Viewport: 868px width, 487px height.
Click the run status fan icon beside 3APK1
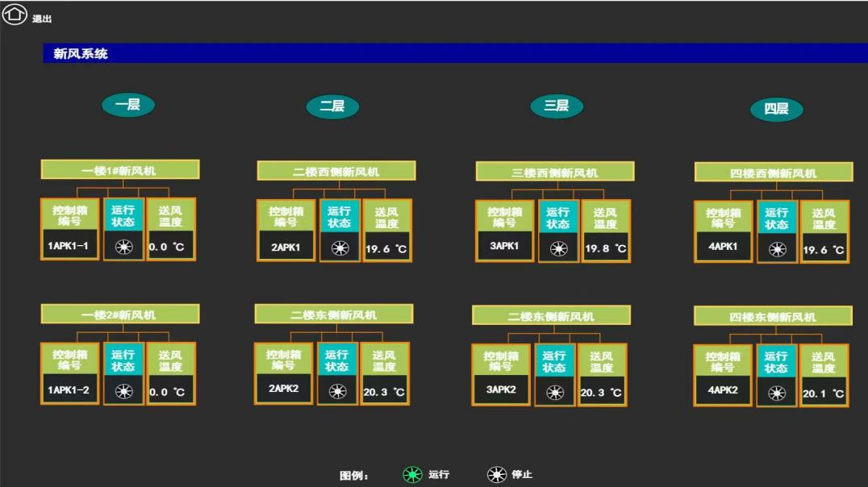(558, 249)
